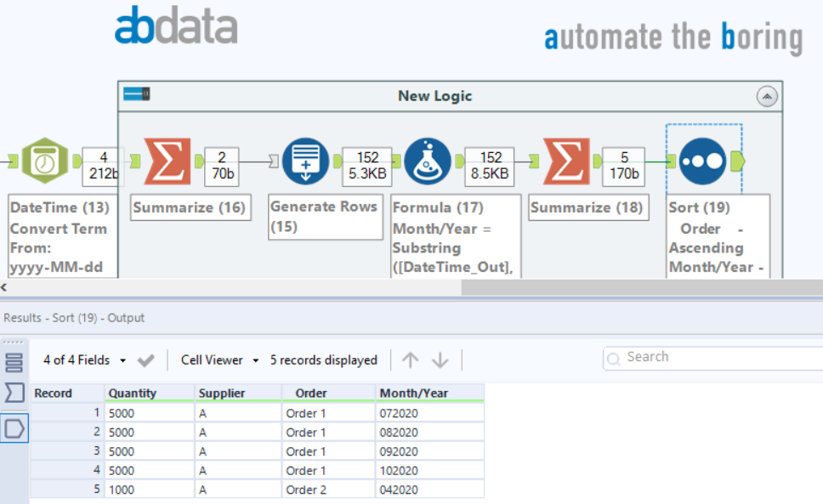Click the Summarize (16) tool icon
The image size is (823, 504).
pos(167,161)
